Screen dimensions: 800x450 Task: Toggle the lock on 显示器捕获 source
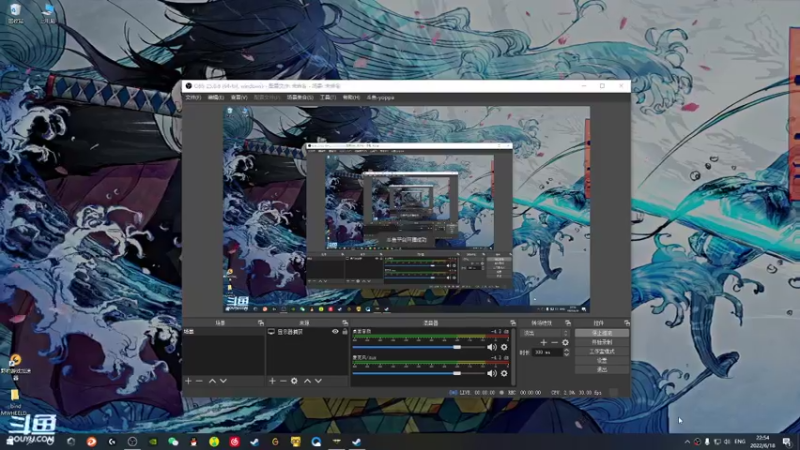(x=345, y=332)
